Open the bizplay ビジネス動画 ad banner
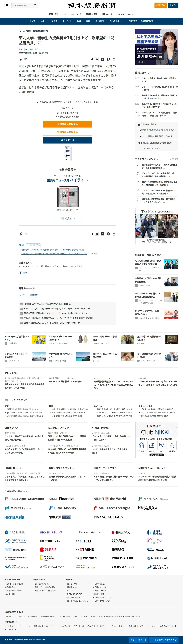The width and height of the screenshot is (183, 644). click(157, 47)
